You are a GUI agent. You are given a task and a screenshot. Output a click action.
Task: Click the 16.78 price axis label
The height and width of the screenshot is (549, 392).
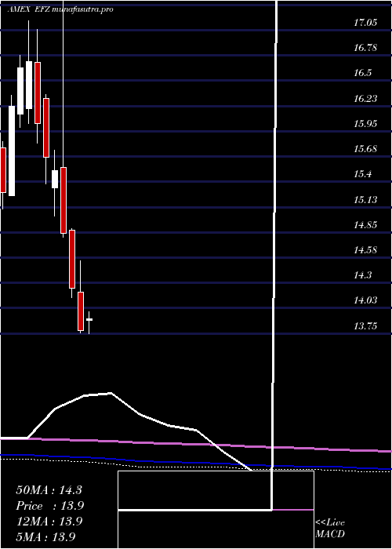(365, 48)
